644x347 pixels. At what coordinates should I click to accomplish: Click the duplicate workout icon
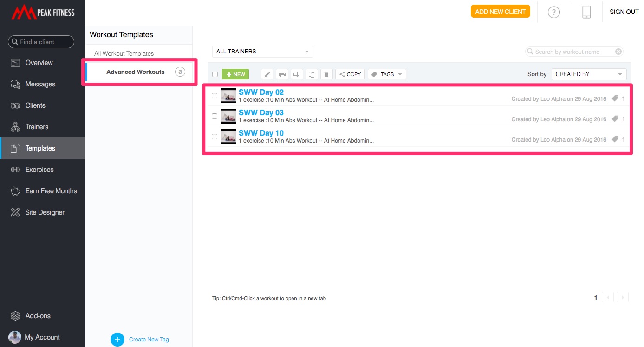tap(312, 74)
